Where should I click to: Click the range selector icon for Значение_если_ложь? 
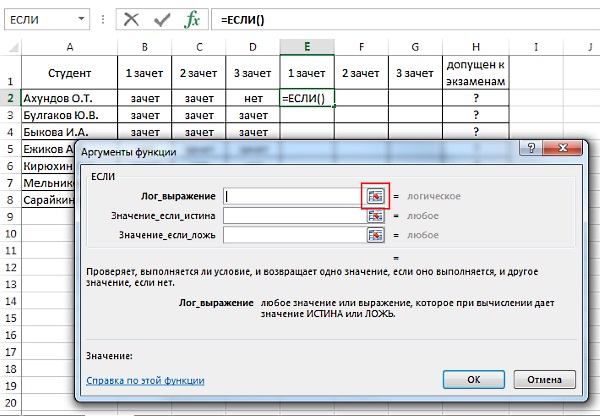pyautogui.click(x=375, y=235)
